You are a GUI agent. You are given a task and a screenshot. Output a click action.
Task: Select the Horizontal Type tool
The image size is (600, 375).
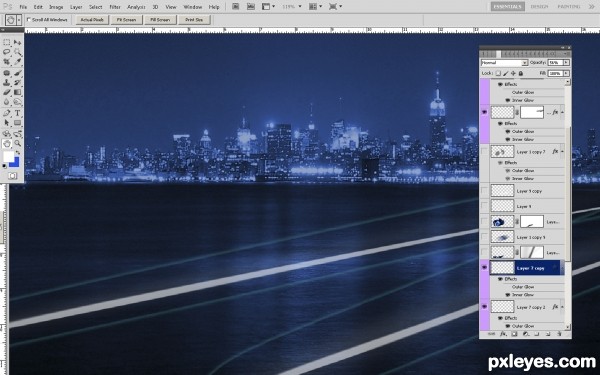18,113
